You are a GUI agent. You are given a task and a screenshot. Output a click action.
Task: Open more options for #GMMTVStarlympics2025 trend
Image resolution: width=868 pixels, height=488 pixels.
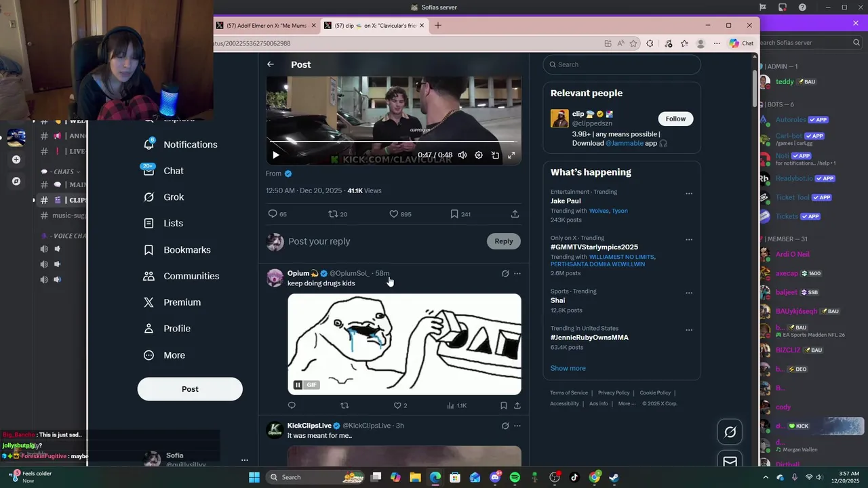pos(689,240)
